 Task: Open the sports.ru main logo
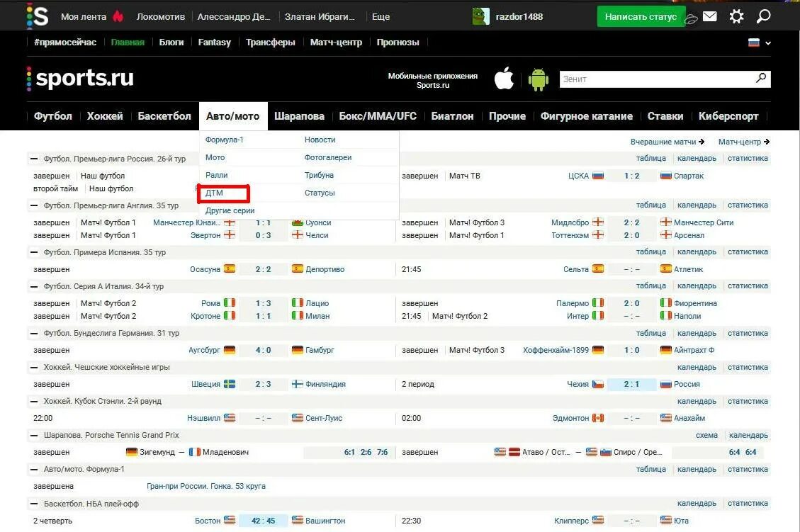[80, 78]
